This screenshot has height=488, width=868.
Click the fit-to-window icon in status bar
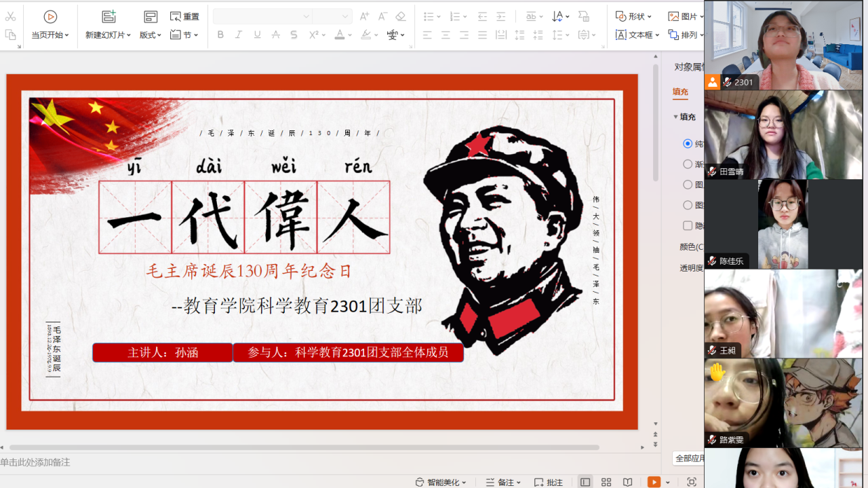(x=692, y=482)
